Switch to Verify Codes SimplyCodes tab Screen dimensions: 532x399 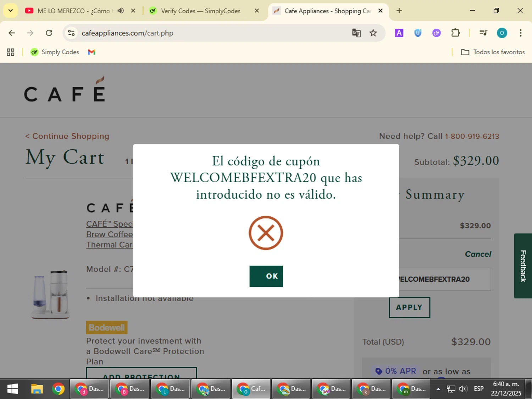click(200, 11)
